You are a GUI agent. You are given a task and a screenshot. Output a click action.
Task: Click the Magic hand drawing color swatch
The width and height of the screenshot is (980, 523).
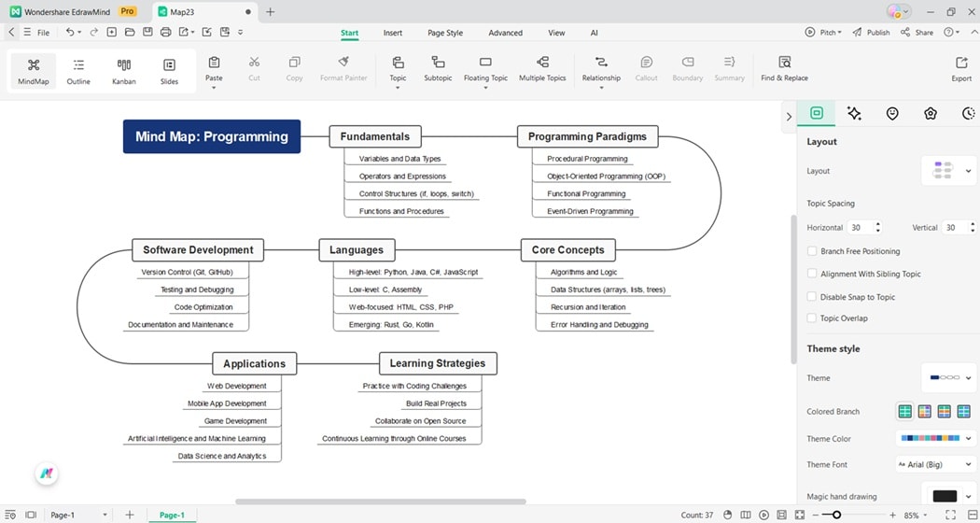coord(945,496)
